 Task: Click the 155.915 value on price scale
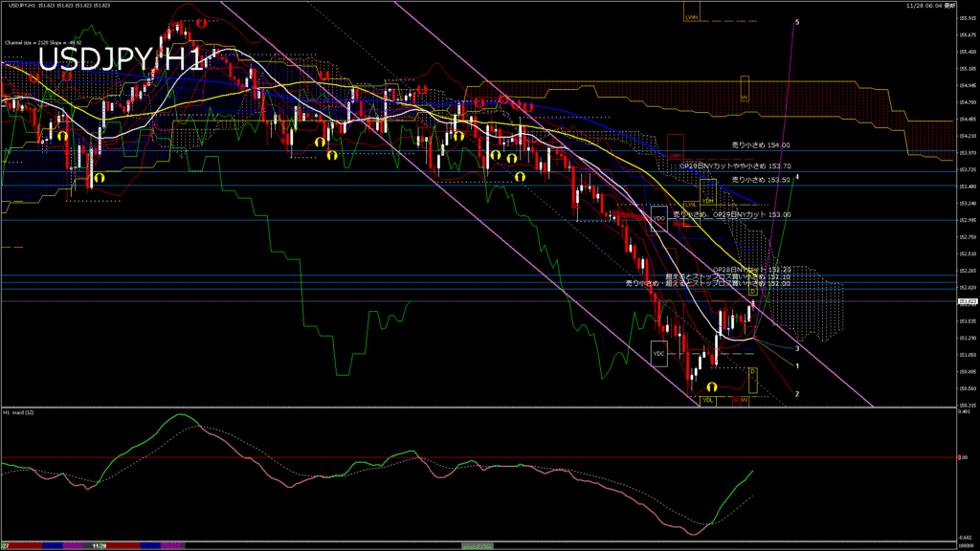968,18
